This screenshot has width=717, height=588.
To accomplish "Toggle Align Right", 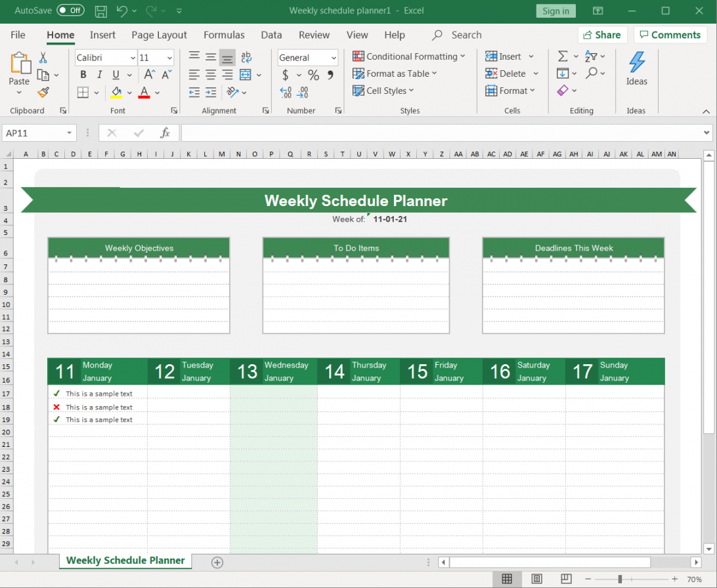I will tap(227, 75).
